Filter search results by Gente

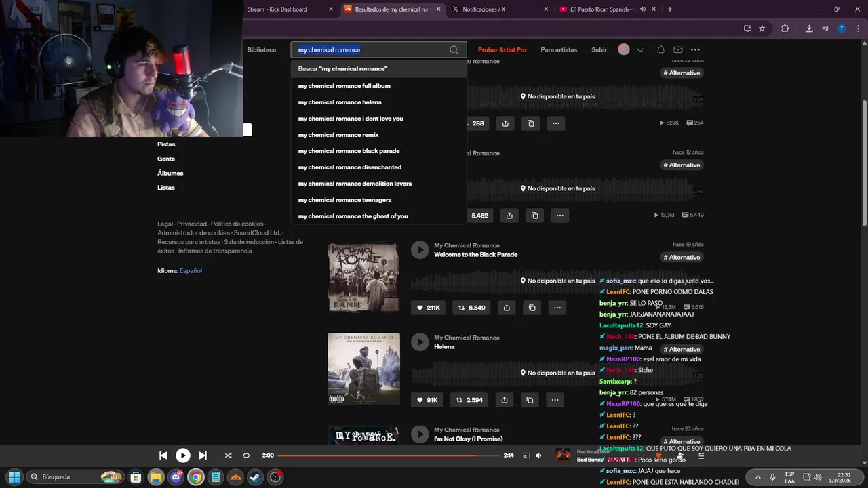(166, 159)
